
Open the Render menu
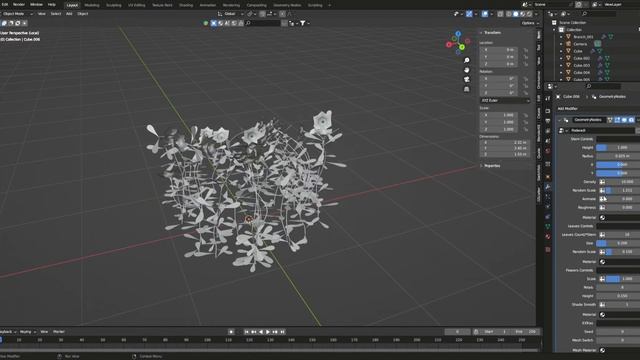19,4
